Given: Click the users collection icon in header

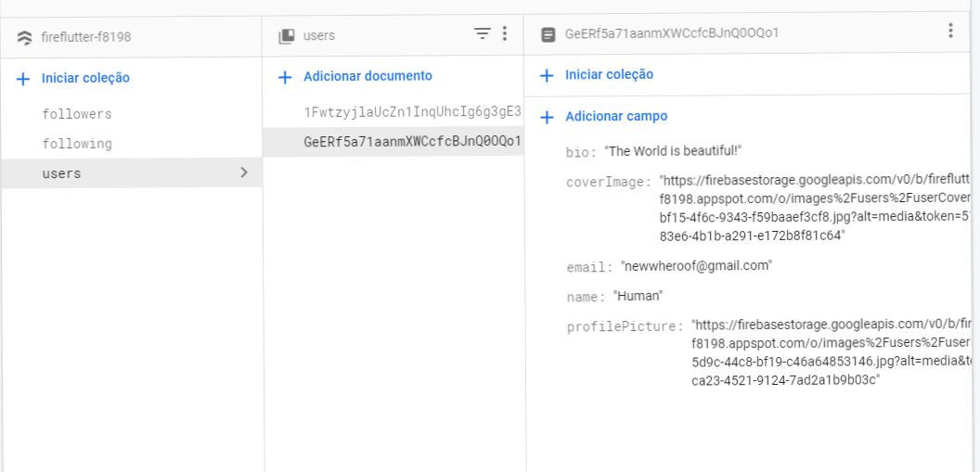Looking at the screenshot, I should (x=287, y=35).
